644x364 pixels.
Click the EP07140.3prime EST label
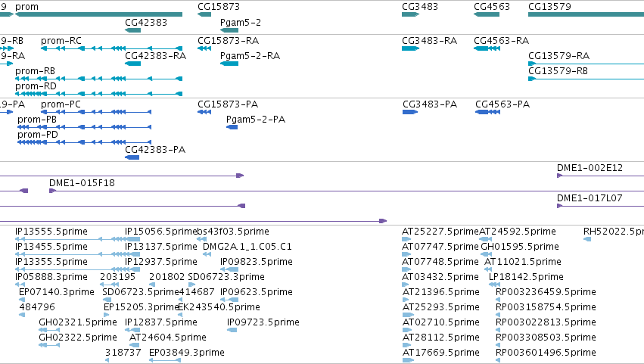click(57, 292)
